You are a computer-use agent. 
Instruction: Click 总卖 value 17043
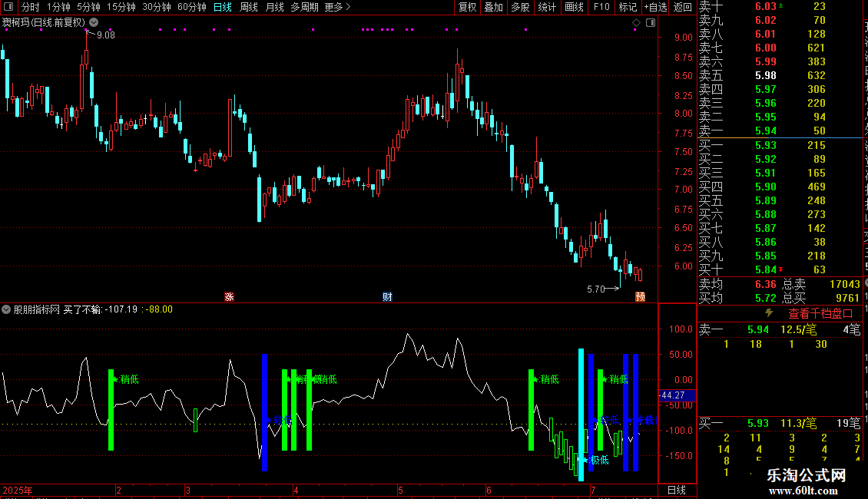point(845,284)
